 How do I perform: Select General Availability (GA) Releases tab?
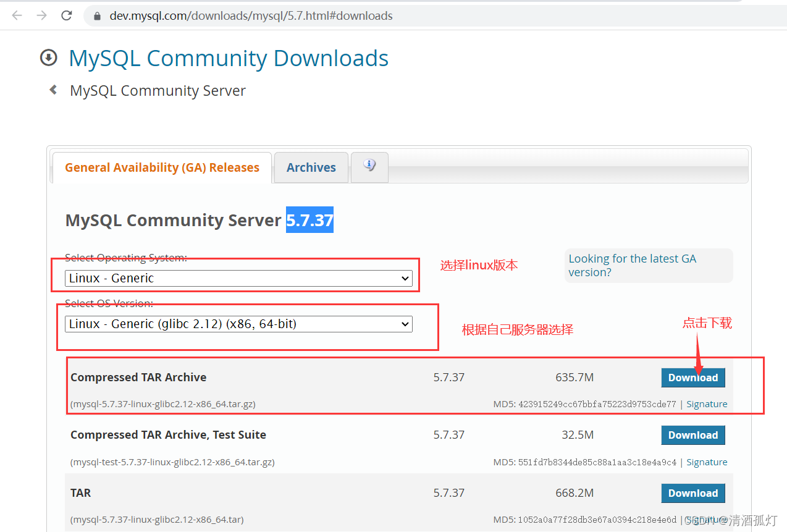click(162, 167)
